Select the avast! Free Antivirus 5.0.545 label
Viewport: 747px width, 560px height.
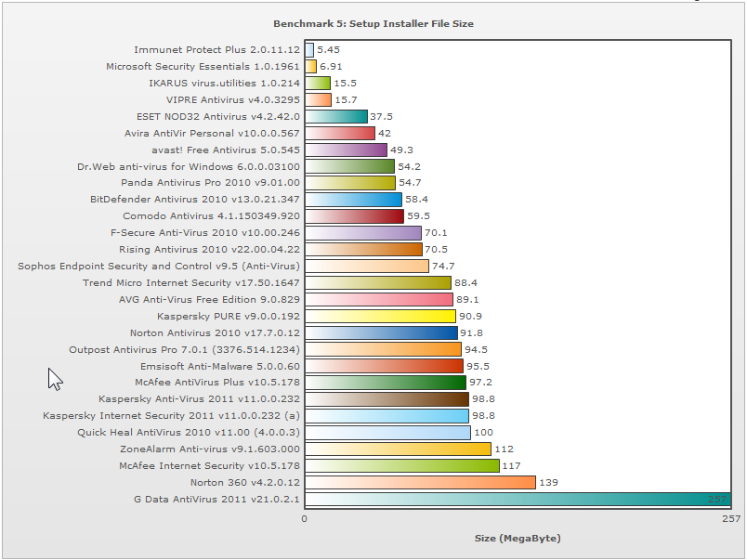point(226,150)
